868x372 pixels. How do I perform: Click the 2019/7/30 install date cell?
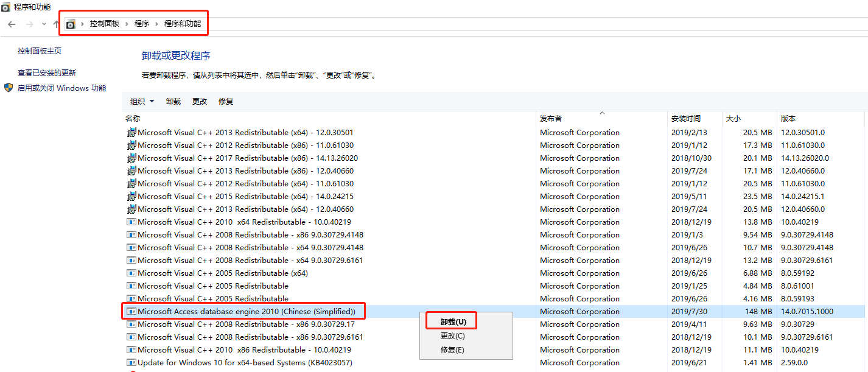click(689, 311)
